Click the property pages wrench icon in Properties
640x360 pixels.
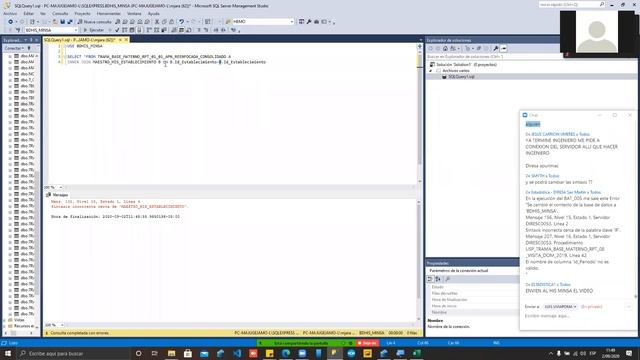click(448, 279)
